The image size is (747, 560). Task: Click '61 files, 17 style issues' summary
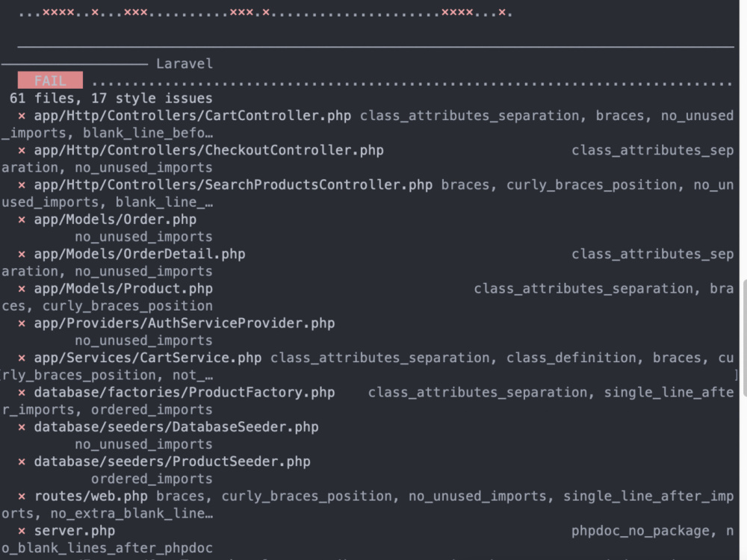111,98
